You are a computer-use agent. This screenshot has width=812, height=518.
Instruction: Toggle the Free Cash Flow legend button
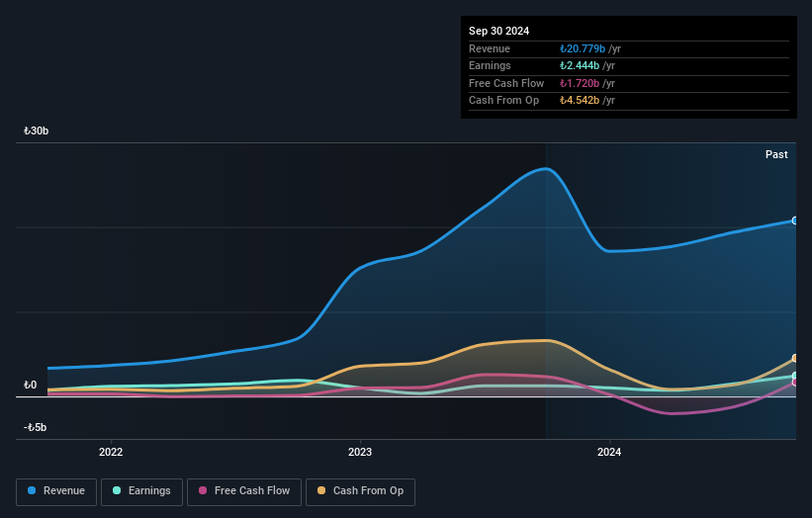(x=244, y=491)
